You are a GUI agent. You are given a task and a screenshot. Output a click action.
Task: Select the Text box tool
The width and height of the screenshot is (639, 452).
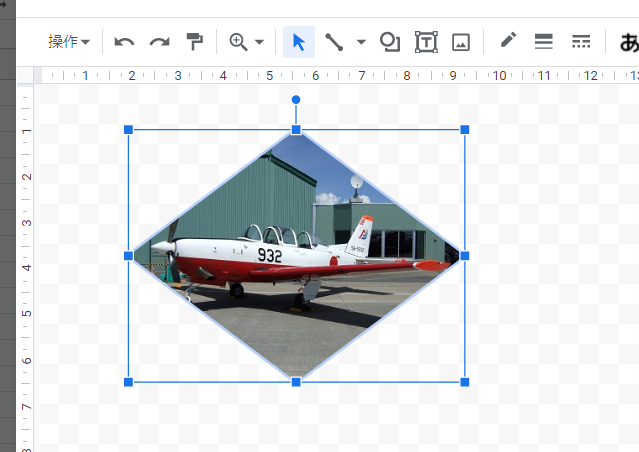click(x=426, y=42)
